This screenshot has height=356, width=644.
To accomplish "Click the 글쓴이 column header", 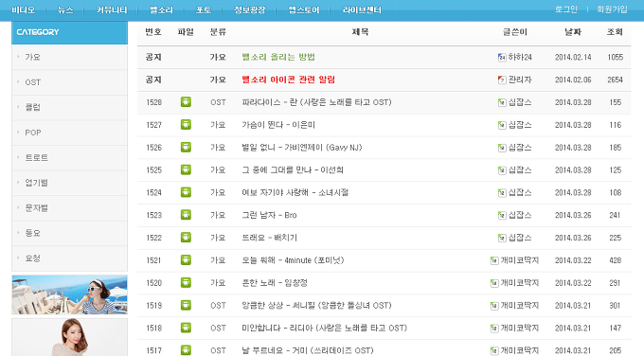I will (515, 31).
